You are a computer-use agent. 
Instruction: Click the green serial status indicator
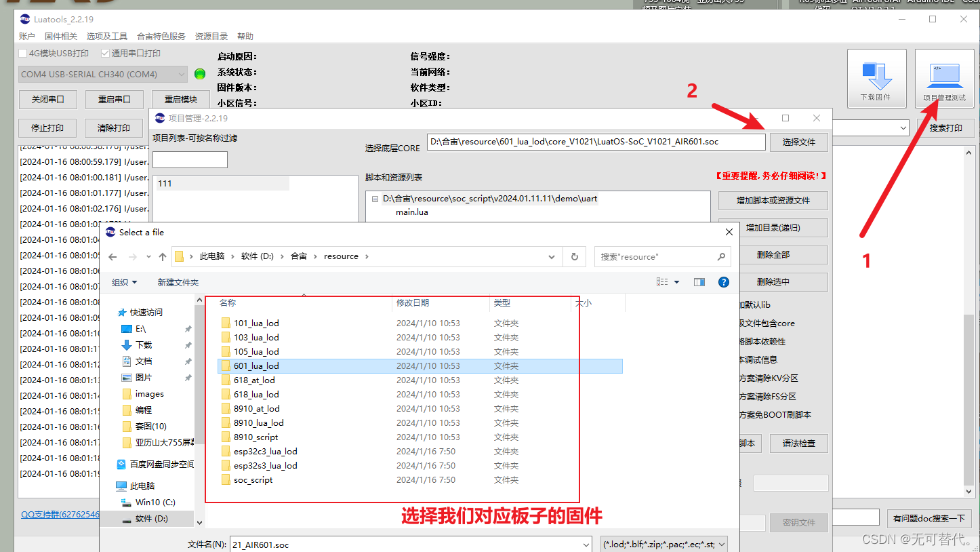200,74
